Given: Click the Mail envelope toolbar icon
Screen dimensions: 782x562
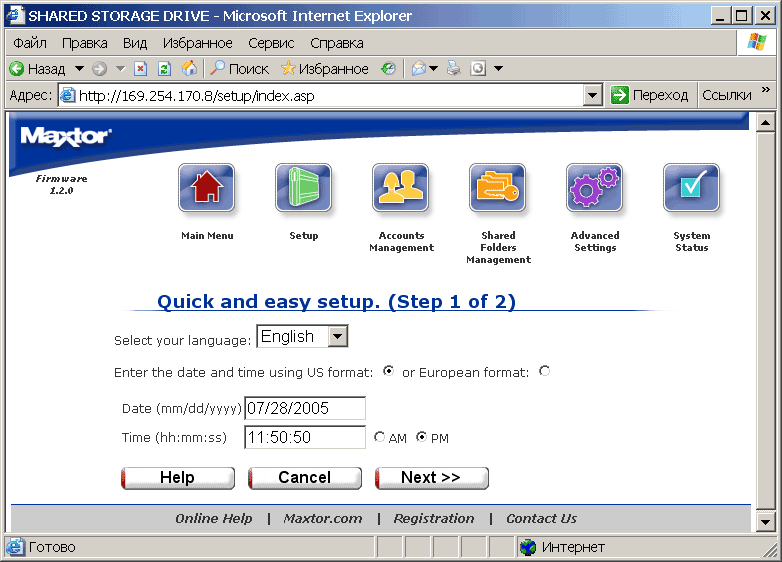Looking at the screenshot, I should [418, 68].
